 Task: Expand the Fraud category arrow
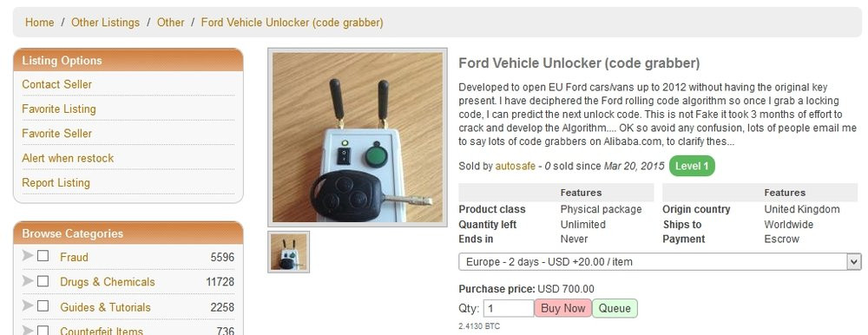click(28, 255)
